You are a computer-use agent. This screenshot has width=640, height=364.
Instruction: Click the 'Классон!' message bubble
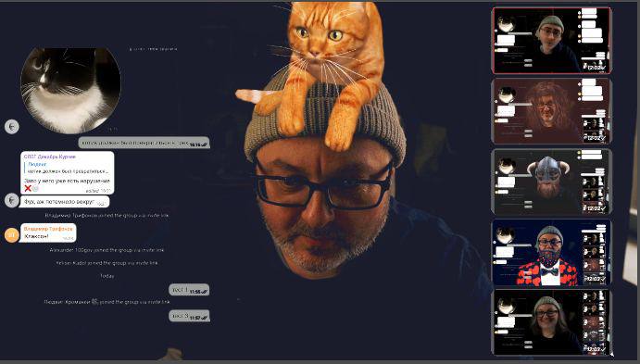(x=48, y=232)
